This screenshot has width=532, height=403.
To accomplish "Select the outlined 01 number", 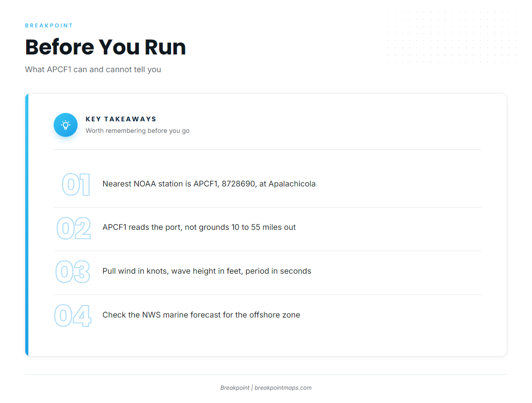I will click(76, 185).
